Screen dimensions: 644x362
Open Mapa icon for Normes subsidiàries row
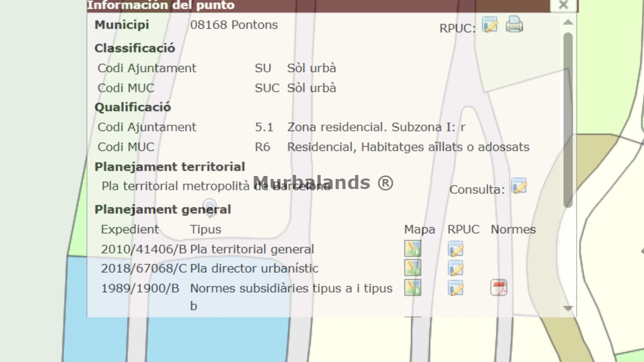pos(413,288)
